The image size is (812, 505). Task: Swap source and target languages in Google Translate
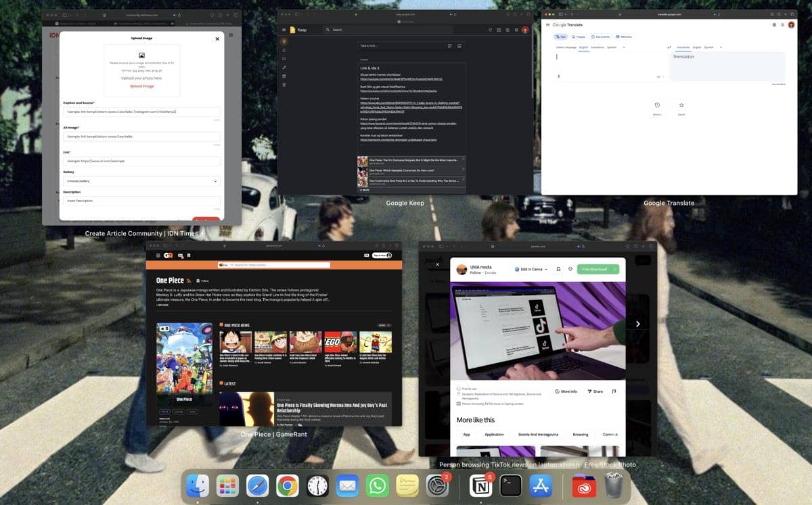pos(669,47)
